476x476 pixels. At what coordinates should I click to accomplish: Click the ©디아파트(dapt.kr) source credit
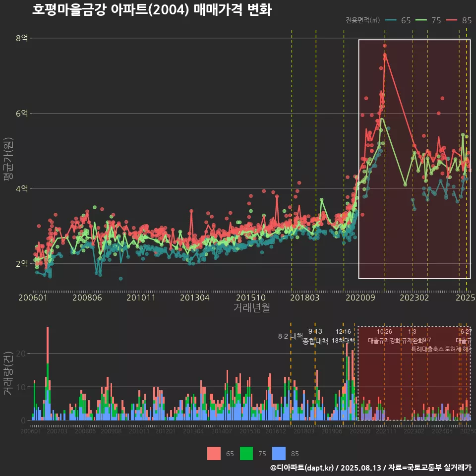302,468
